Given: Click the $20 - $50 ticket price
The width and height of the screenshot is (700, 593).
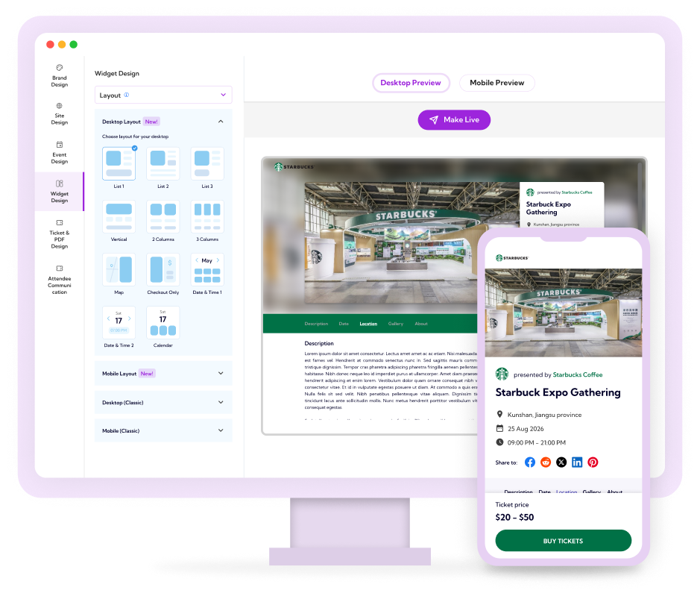Looking at the screenshot, I should pos(514,517).
